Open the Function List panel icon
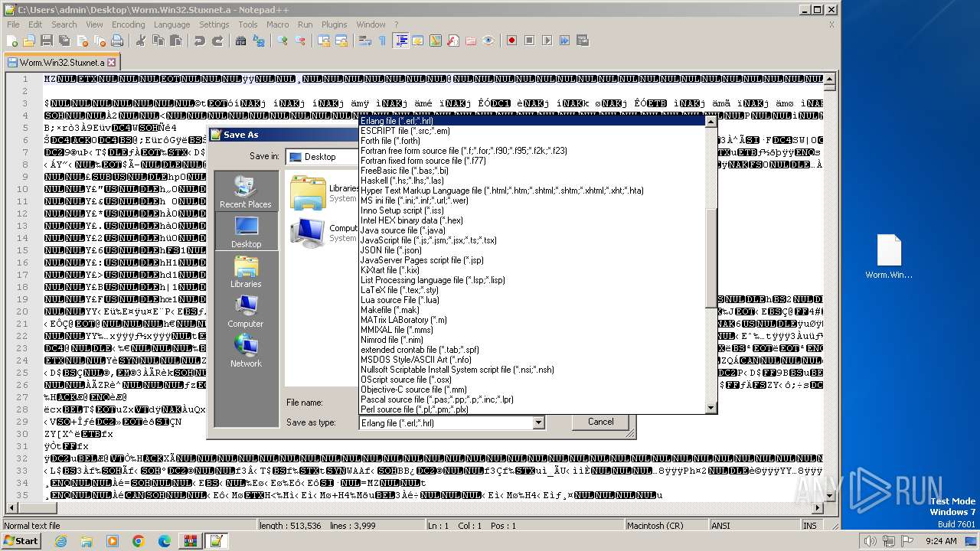This screenshot has width=980, height=551. point(452,41)
